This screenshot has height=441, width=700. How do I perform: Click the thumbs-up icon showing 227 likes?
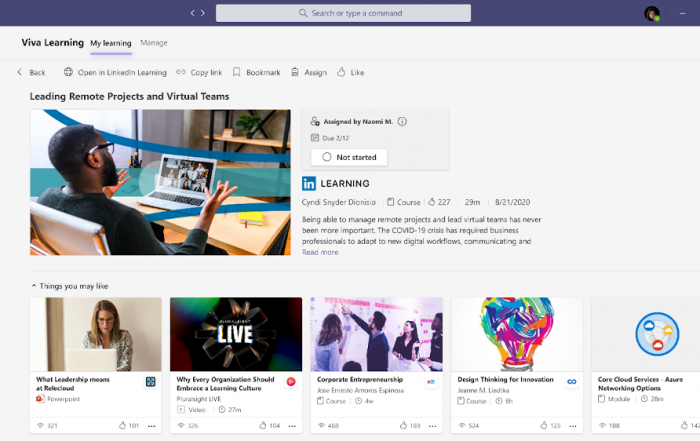pos(432,202)
